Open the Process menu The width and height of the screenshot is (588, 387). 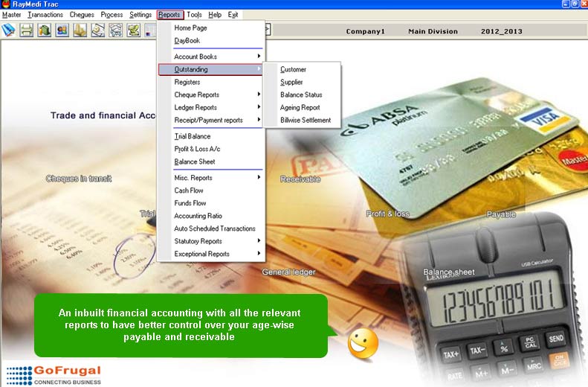click(112, 15)
